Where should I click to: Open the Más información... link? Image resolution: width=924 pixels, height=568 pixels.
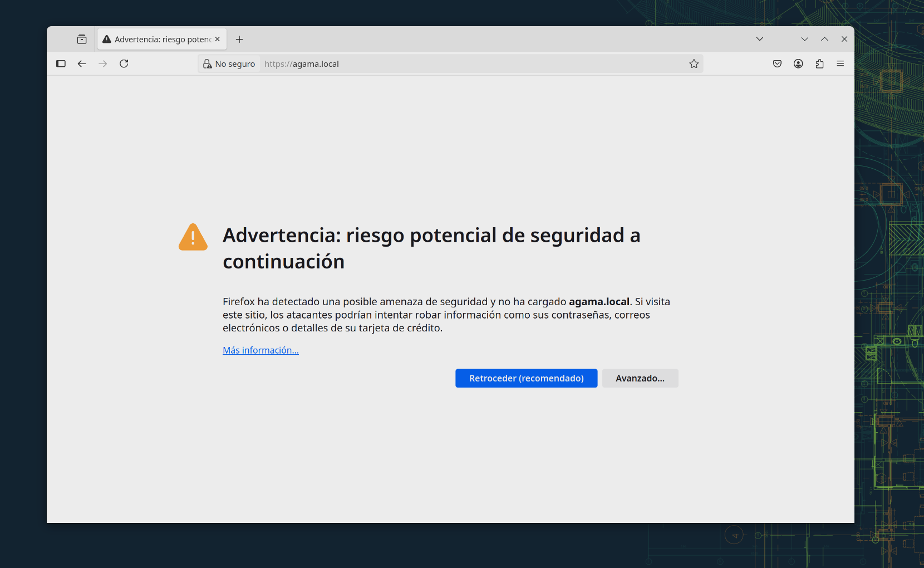click(x=261, y=350)
